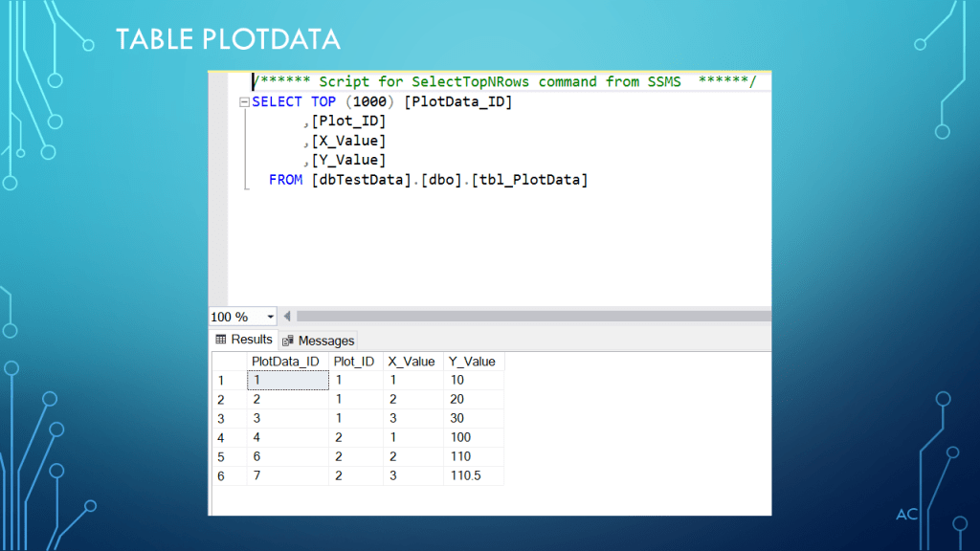Image resolution: width=980 pixels, height=551 pixels.
Task: Click the Messages tab icon
Action: (287, 341)
